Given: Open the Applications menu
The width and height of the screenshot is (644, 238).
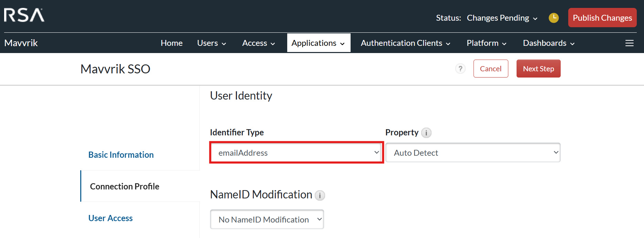Looking at the screenshot, I should (x=318, y=43).
